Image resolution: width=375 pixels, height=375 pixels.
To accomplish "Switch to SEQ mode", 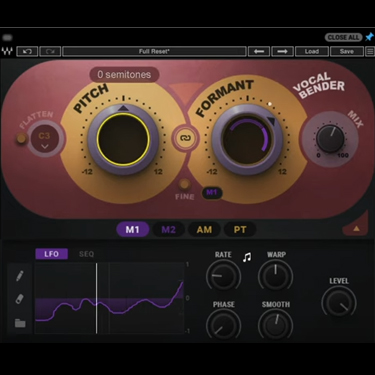I will 86,254.
